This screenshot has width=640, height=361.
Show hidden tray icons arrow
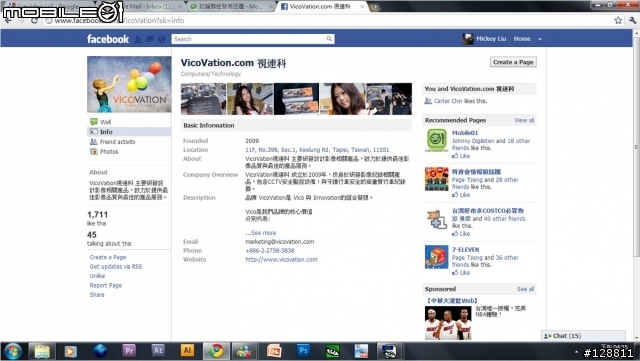[x=576, y=352]
